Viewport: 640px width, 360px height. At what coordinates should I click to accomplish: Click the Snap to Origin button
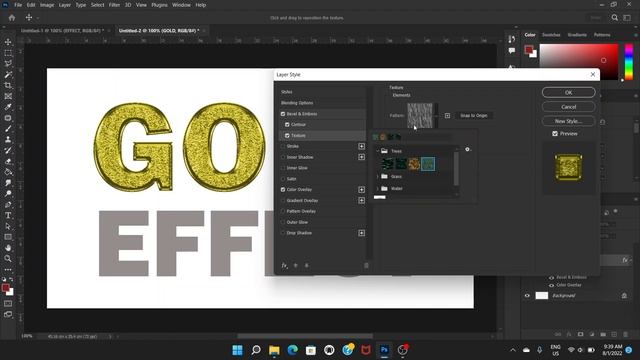[x=473, y=116]
